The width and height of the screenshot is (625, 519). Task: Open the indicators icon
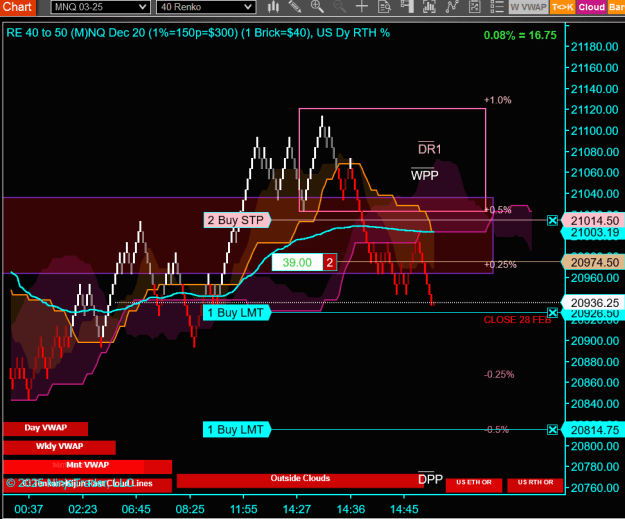(x=452, y=7)
